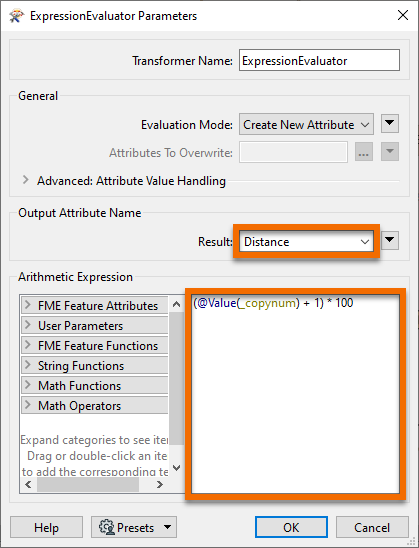The image size is (419, 548).
Task: Expand User Parameters category
Action: [94, 325]
